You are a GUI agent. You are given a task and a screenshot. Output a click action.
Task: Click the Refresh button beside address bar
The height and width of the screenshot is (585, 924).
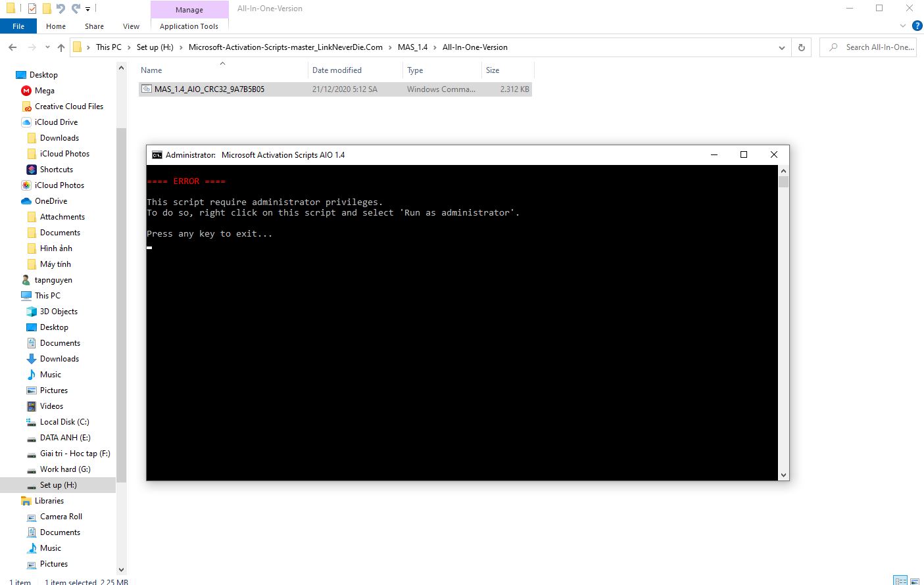pyautogui.click(x=801, y=47)
